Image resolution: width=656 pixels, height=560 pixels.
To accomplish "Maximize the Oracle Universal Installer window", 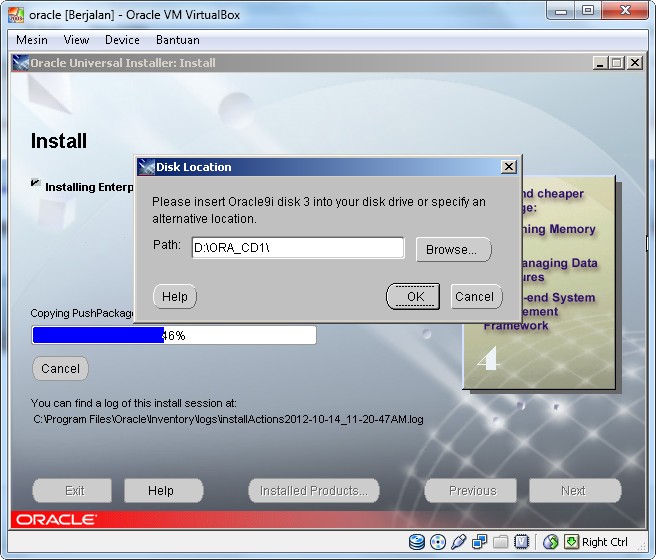I will click(x=617, y=63).
